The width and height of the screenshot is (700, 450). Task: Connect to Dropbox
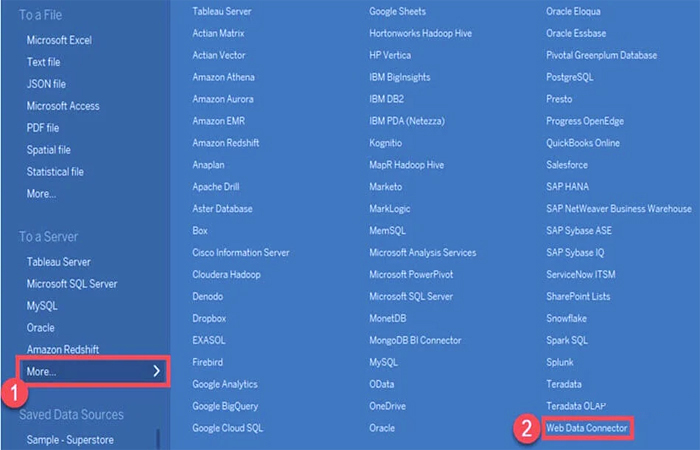pos(209,318)
